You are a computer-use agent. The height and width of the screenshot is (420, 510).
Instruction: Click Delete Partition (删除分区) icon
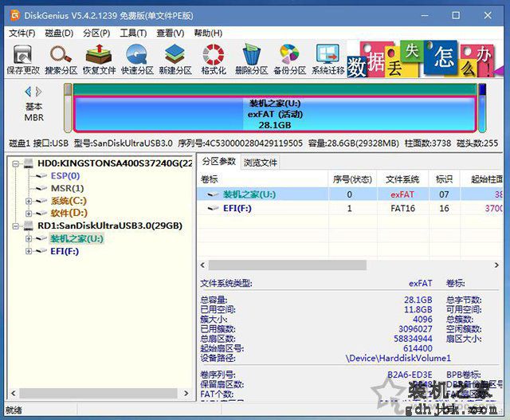(x=252, y=60)
